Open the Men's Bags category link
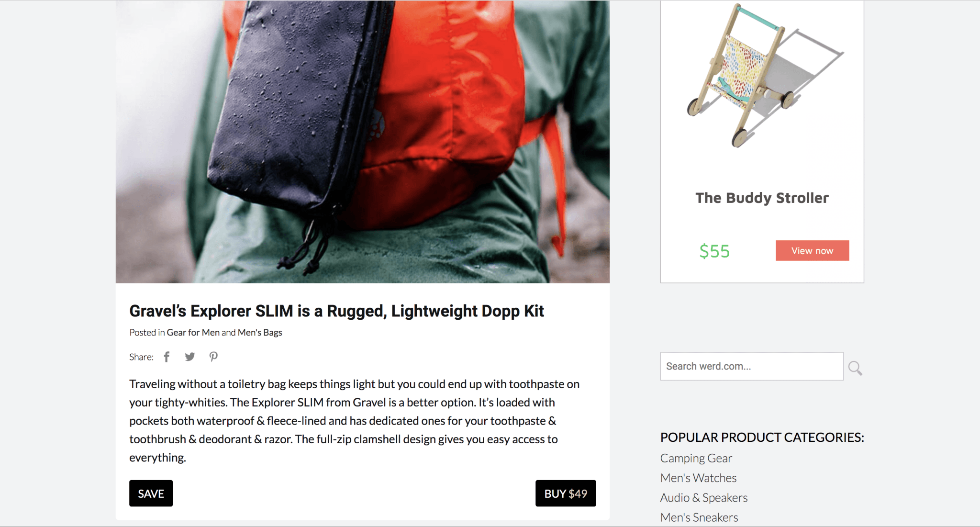Screen dimensions: 980x527 (260, 333)
